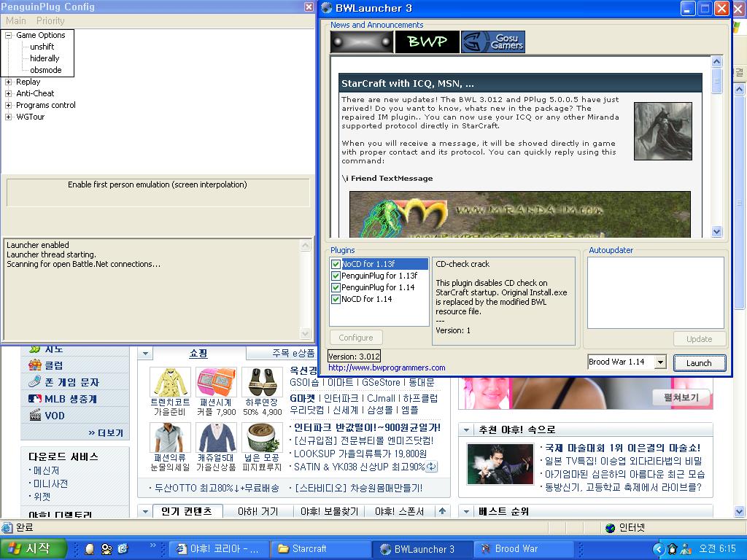Expand the Replay tree node
Viewport: 747px width, 560px height.
coord(8,82)
